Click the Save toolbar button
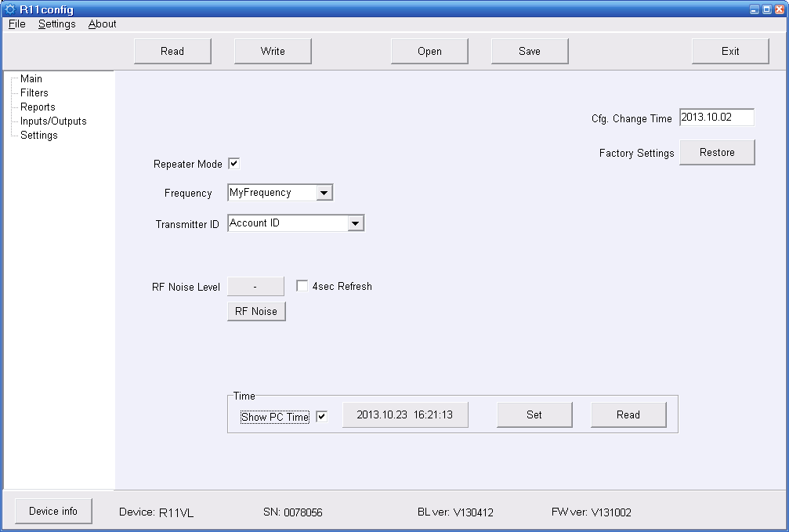Viewport: 789px width, 532px height. [530, 51]
